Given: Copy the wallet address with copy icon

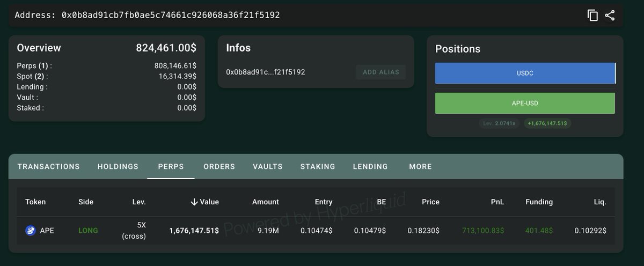Looking at the screenshot, I should tap(592, 15).
